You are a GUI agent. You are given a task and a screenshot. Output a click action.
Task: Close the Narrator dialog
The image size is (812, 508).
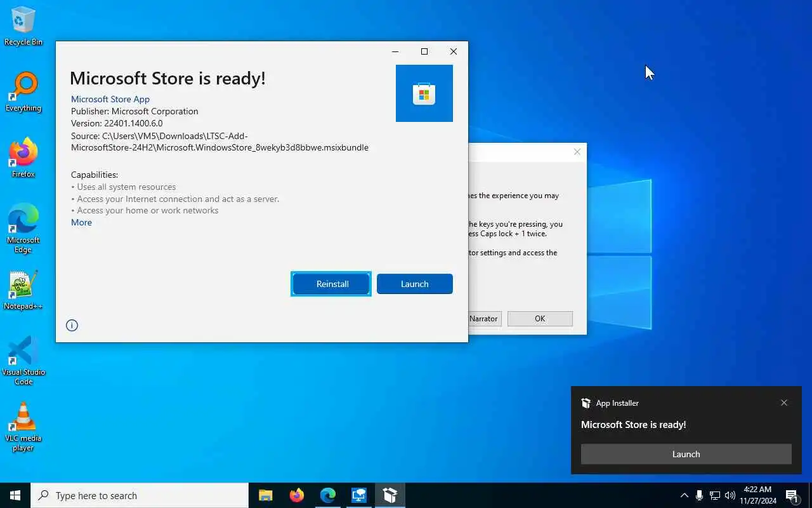[x=577, y=152]
